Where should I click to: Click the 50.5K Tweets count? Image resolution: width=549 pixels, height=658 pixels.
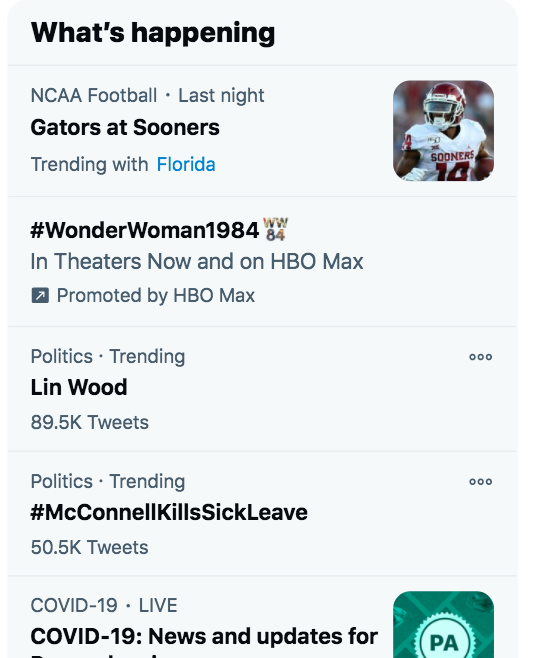[x=90, y=547]
